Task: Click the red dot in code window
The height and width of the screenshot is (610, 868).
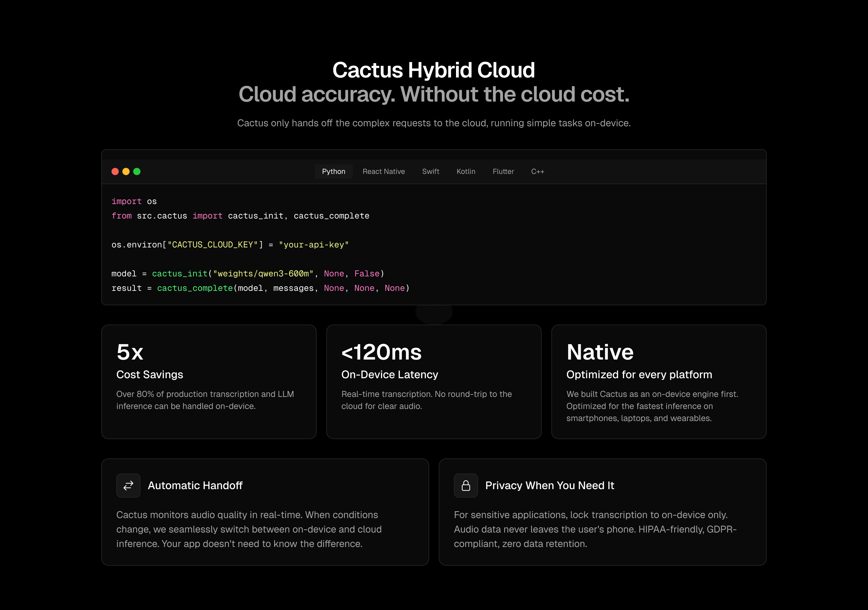Action: click(x=115, y=171)
